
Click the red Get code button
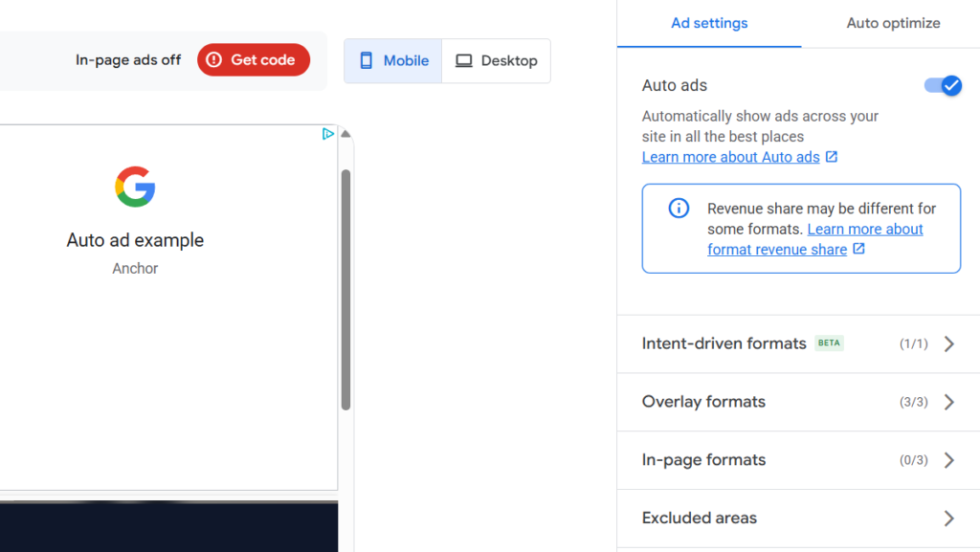pos(253,60)
